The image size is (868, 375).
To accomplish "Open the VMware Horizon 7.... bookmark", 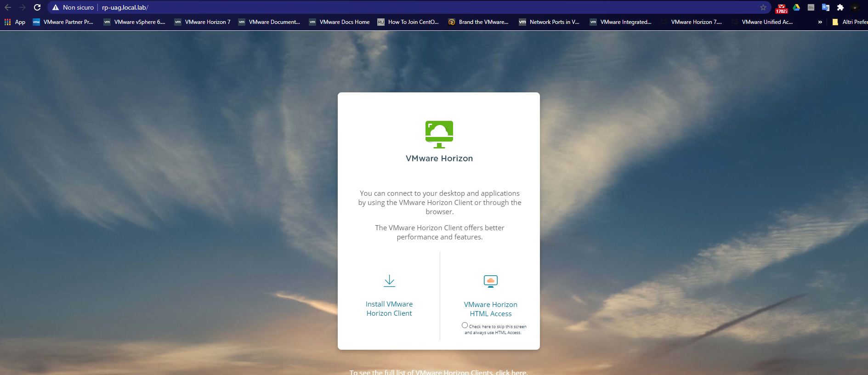I will pyautogui.click(x=692, y=22).
